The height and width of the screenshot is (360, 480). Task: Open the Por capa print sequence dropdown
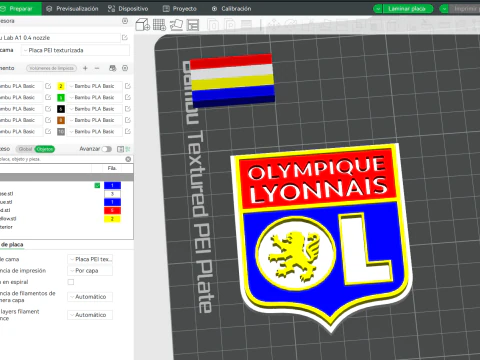90,271
